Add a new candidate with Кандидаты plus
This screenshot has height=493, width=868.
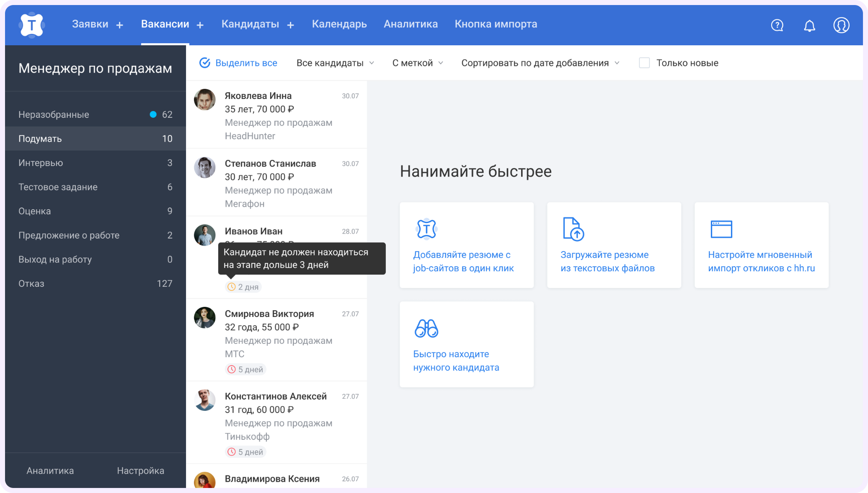click(291, 25)
